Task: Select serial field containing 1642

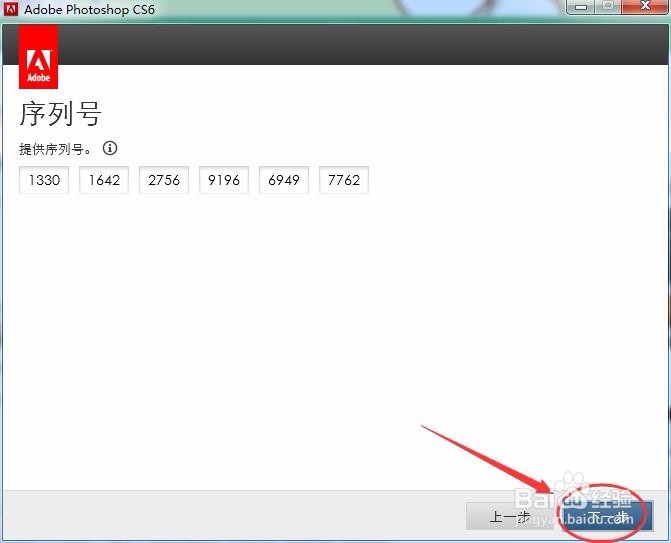Action: coord(104,180)
